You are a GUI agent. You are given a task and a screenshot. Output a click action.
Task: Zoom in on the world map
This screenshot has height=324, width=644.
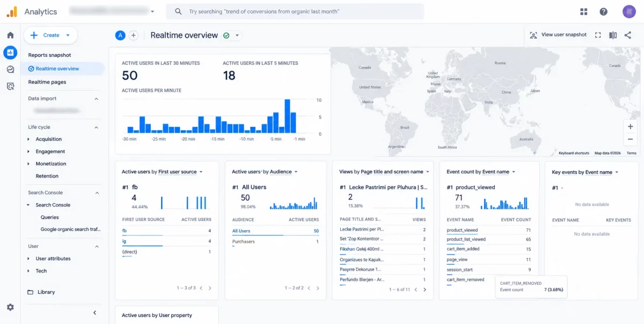630,127
